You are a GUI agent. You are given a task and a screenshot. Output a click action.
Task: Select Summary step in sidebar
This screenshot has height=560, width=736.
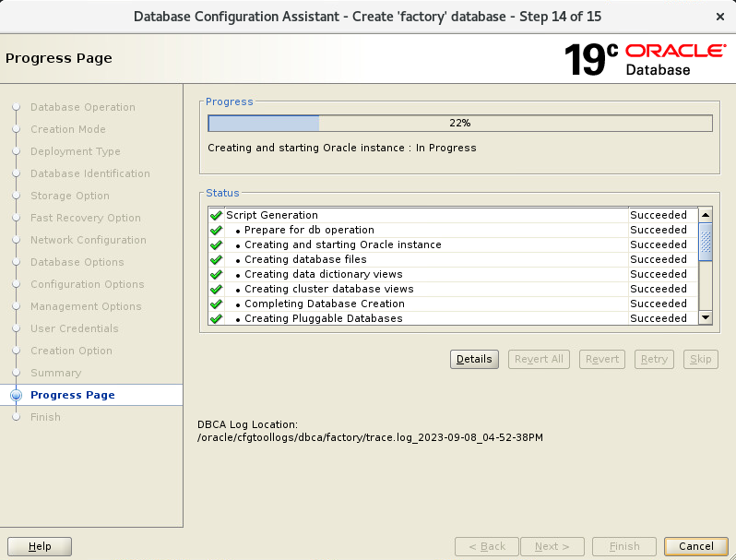point(56,373)
